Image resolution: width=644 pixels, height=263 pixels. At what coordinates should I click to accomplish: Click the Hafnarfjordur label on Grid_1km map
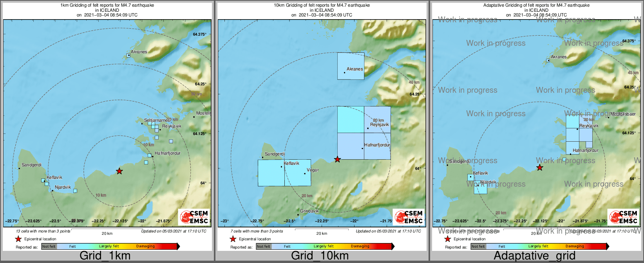[x=168, y=153]
